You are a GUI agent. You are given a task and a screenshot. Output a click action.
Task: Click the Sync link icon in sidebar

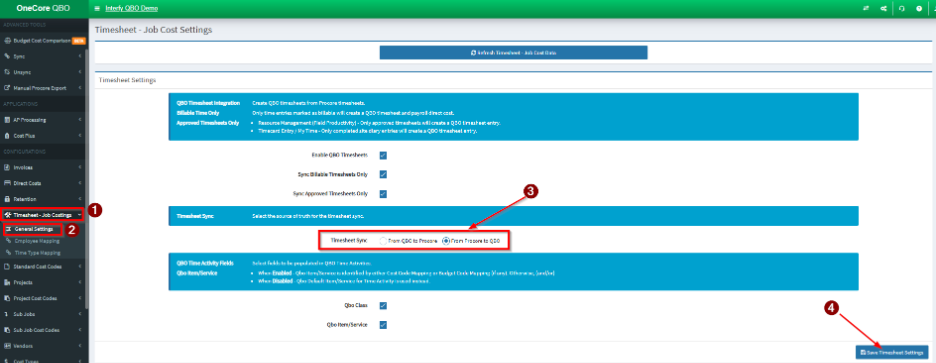tap(7, 56)
